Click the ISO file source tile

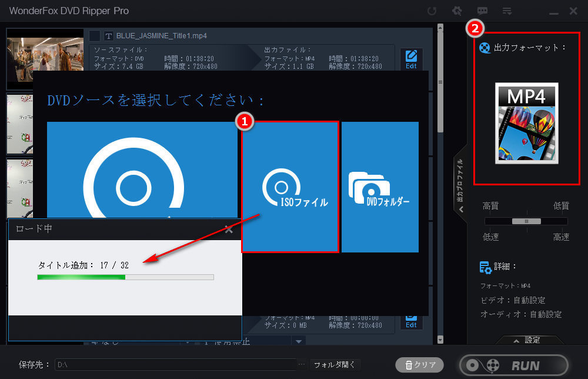pos(290,187)
